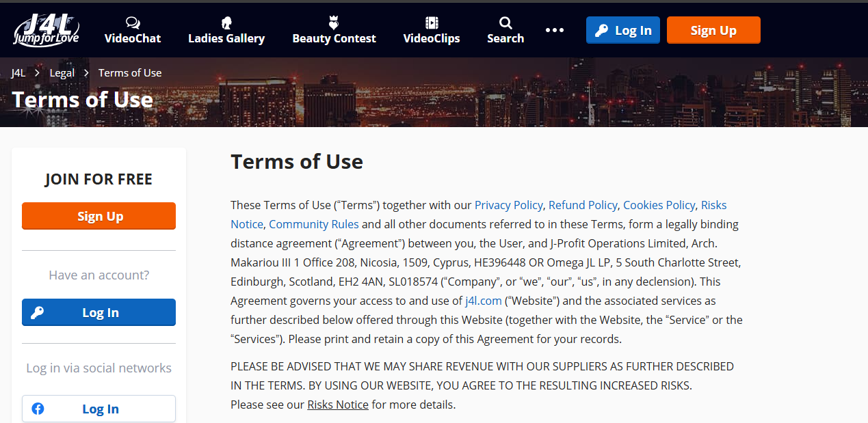Open the Community Rules link
The width and height of the screenshot is (868, 423).
click(x=314, y=224)
